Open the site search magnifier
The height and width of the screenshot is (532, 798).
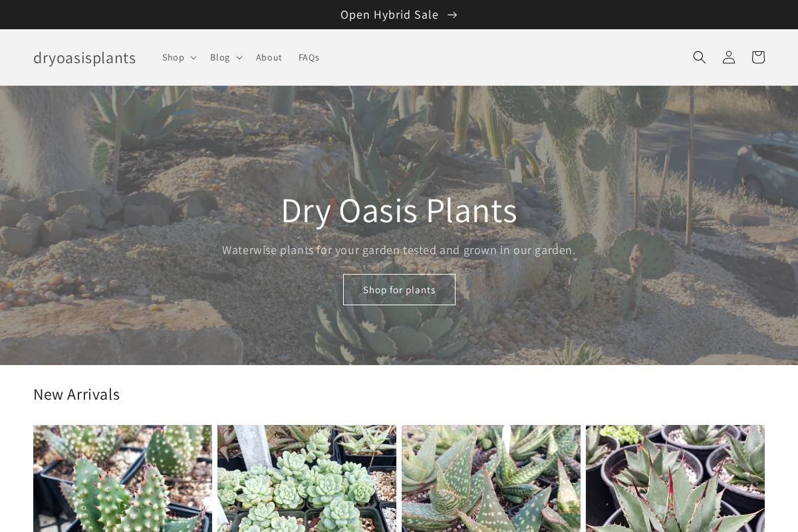tap(700, 57)
